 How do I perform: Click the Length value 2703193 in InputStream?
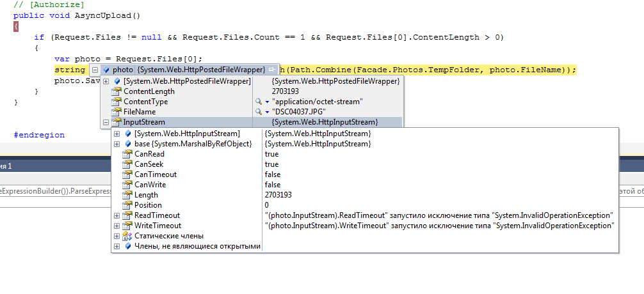coord(278,195)
